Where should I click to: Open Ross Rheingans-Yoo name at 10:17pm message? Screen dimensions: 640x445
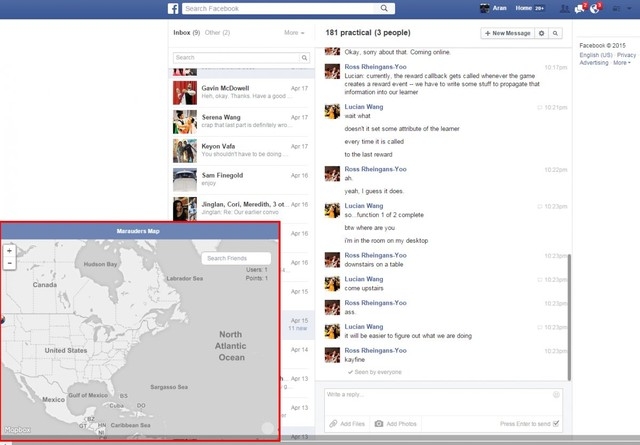point(375,67)
